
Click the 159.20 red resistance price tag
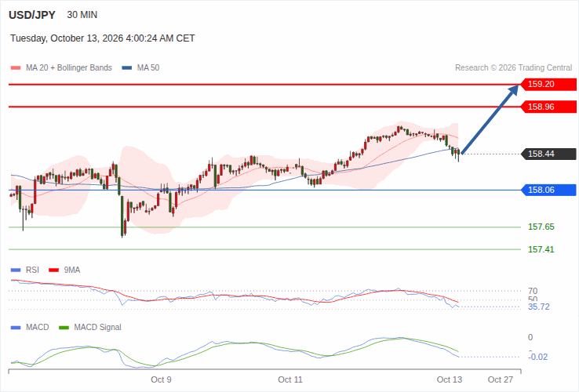[x=548, y=84]
